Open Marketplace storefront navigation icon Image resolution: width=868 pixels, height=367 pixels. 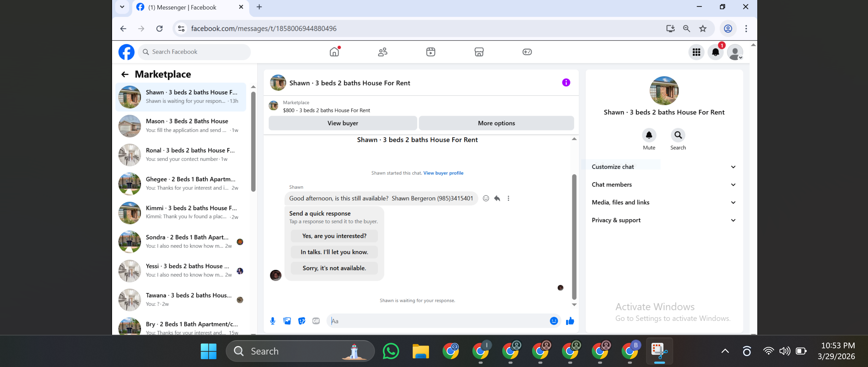point(479,52)
